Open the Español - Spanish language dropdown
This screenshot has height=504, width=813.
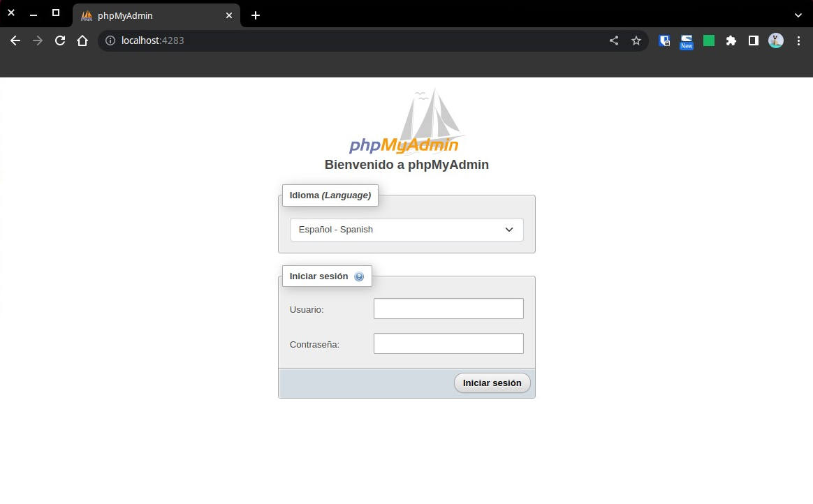click(x=406, y=230)
